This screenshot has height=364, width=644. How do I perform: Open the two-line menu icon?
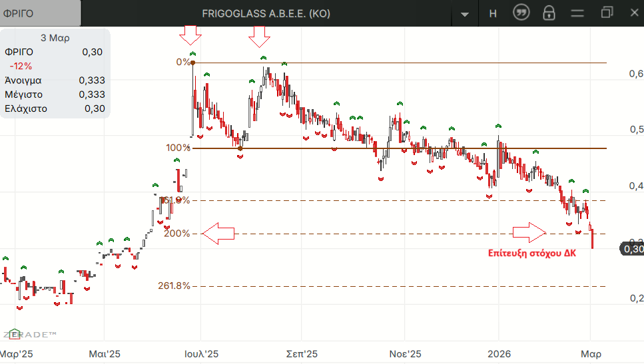(577, 13)
